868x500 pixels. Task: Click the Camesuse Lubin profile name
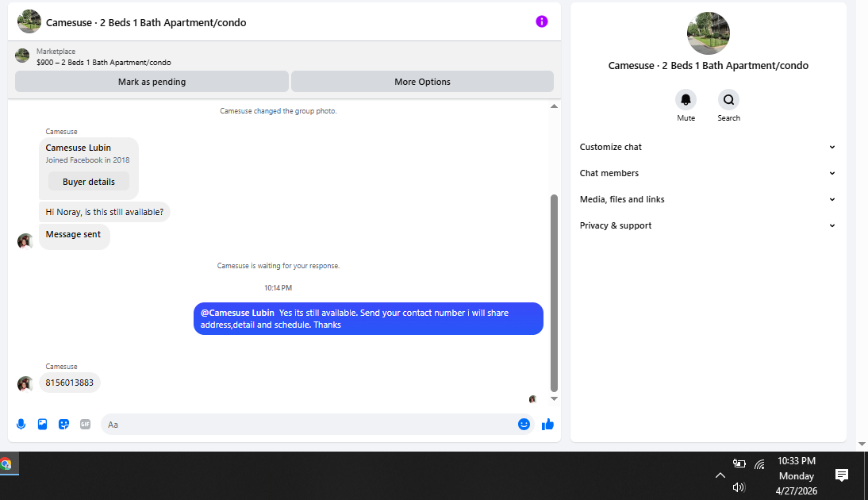point(78,148)
